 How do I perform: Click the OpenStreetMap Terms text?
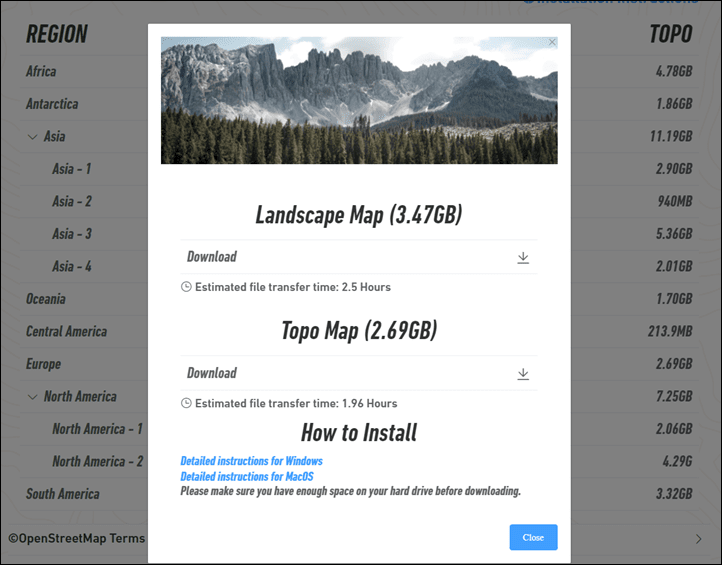(76, 538)
